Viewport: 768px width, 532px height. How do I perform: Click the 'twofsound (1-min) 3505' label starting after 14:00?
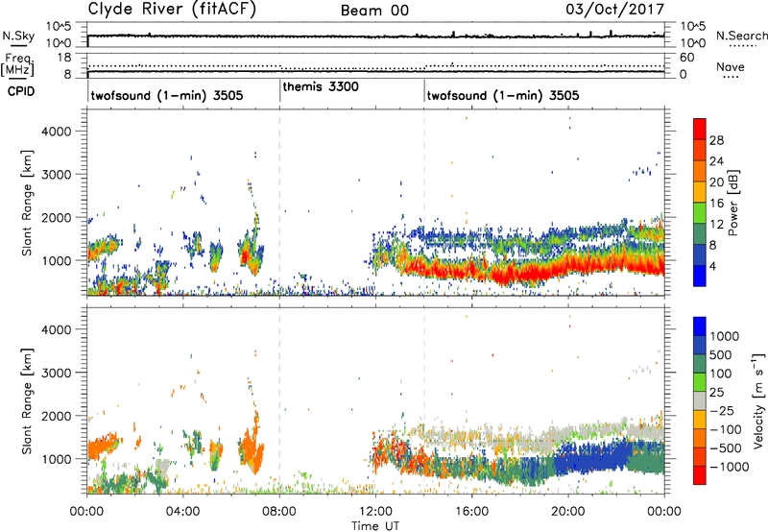(x=503, y=95)
